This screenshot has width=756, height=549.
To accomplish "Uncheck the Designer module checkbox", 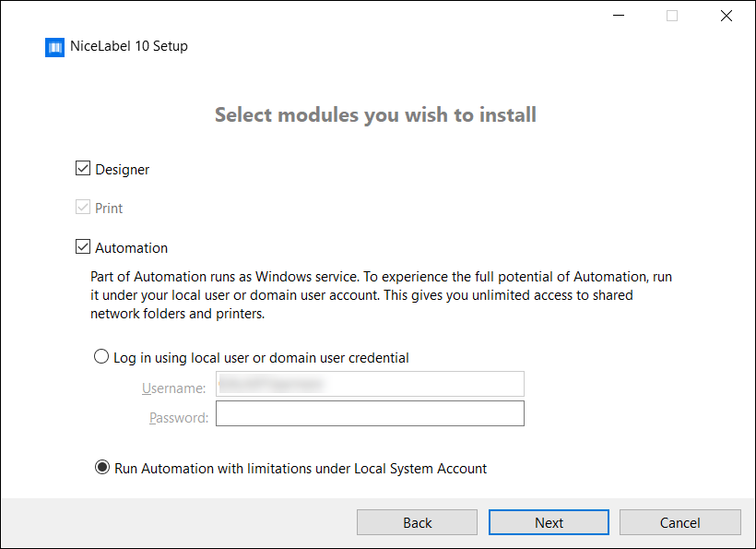I will point(84,169).
